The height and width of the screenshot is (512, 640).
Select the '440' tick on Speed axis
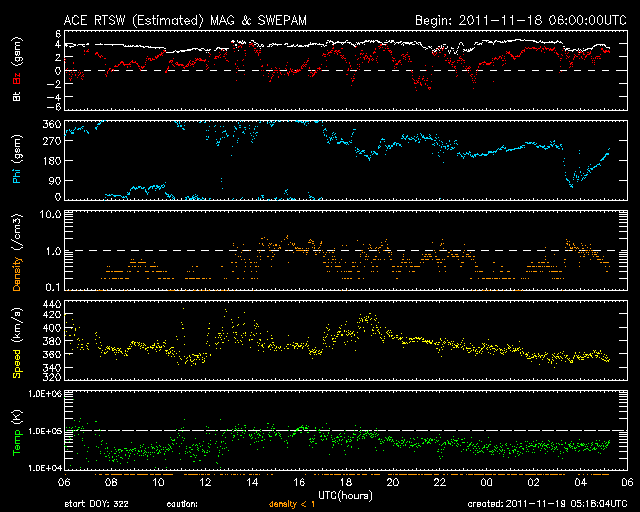pyautogui.click(x=52, y=304)
